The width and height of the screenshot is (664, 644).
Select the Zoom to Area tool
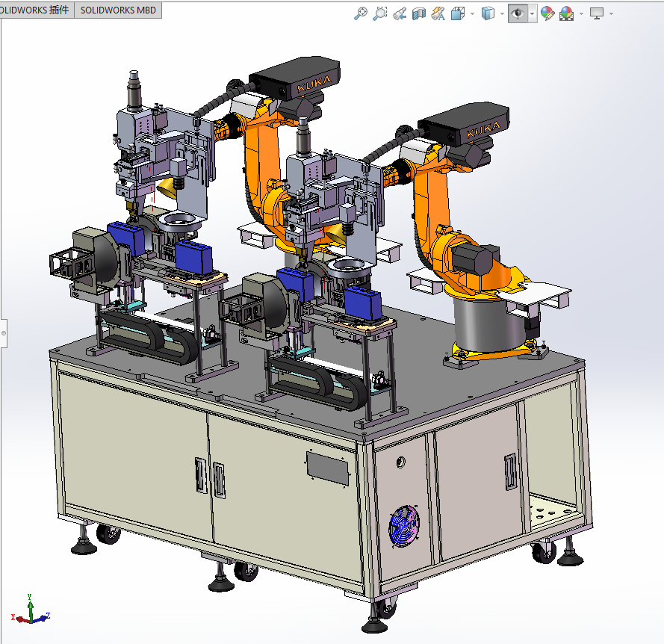[380, 13]
